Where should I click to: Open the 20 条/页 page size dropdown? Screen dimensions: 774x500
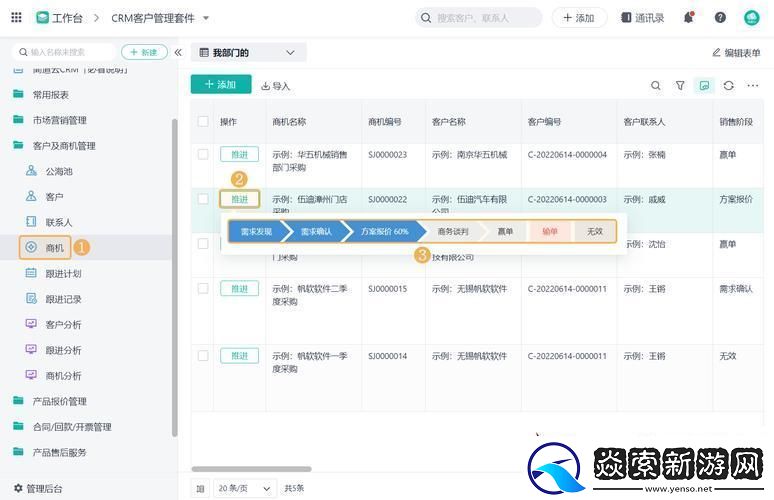click(244, 489)
